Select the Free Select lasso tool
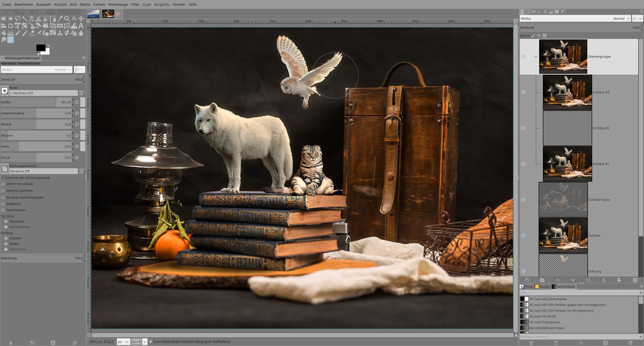This screenshot has height=346, width=644. pos(18,18)
